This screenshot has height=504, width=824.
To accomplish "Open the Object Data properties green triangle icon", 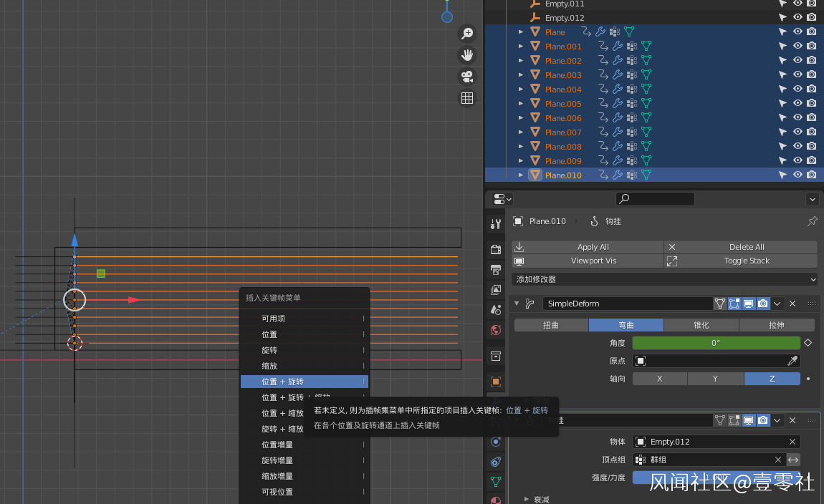I will coord(495,481).
